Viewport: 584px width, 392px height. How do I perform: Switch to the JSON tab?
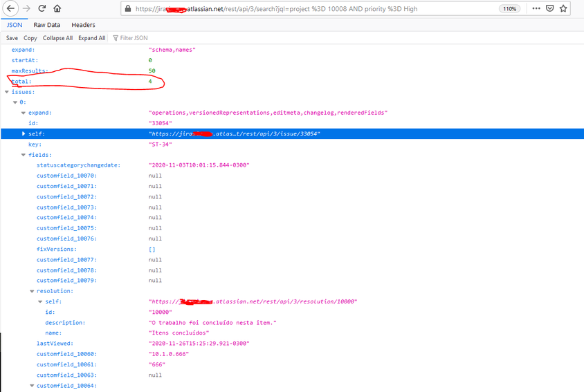(15, 25)
